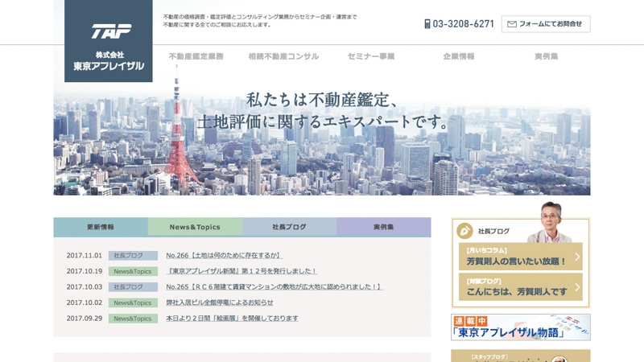Click the president's portrait photo
644x362 pixels.
point(550,222)
